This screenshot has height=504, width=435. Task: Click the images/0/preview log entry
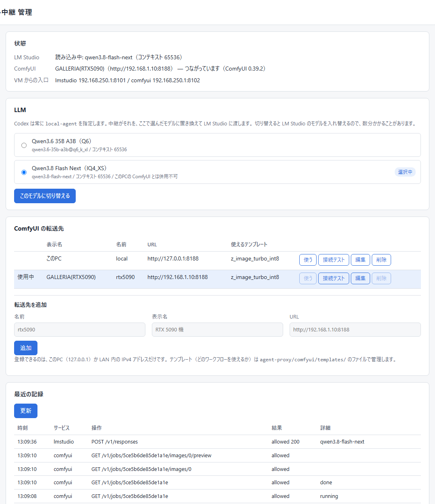[151, 456]
